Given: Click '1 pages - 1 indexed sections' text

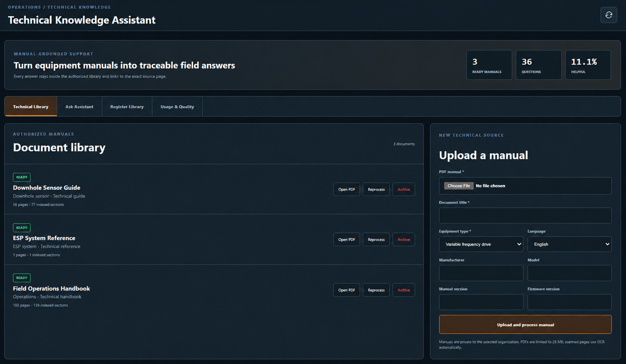Looking at the screenshot, I should 36,255.
